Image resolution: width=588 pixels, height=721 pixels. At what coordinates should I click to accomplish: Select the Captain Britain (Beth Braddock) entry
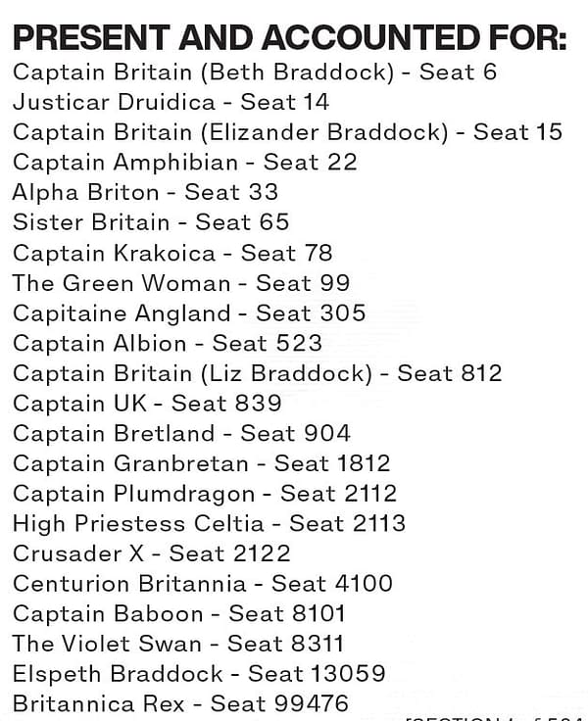tap(255, 72)
